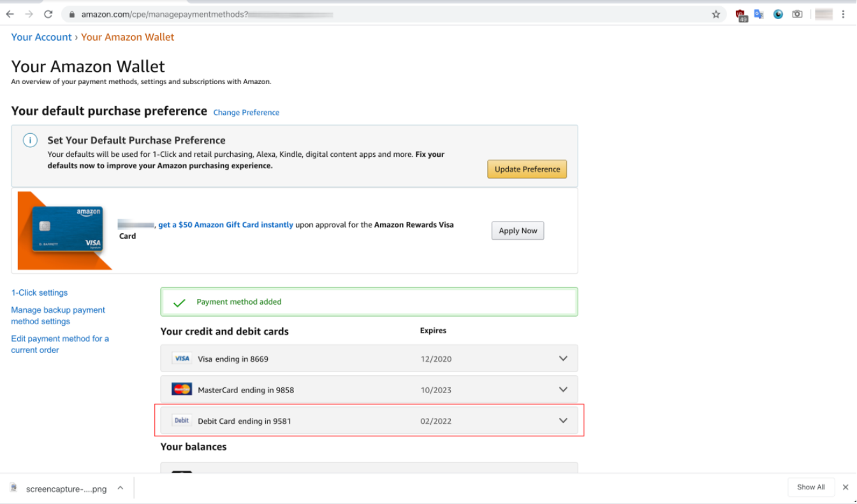Click the camera screenshot extension icon
Viewport: 857px width, 504px height.
[x=797, y=14]
